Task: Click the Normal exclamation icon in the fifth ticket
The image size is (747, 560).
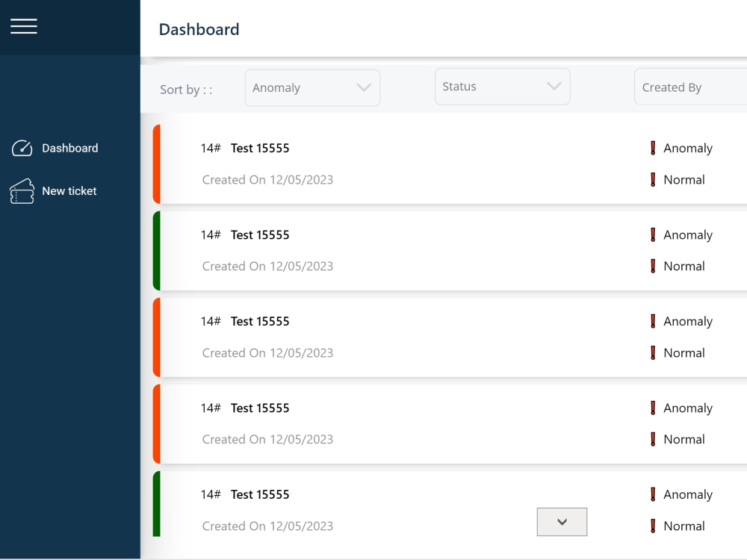Action: (x=653, y=526)
